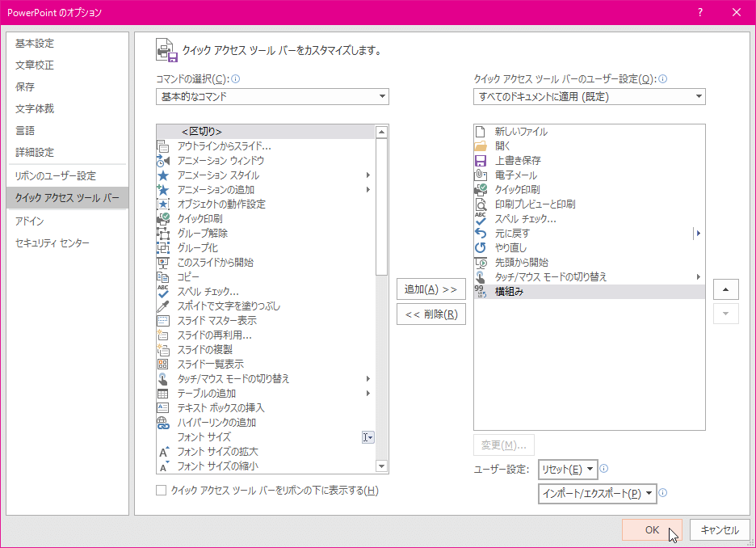This screenshot has height=548, width=756.
Task: Open the フォント サイズ combo indicator in list
Action: pyautogui.click(x=367, y=437)
